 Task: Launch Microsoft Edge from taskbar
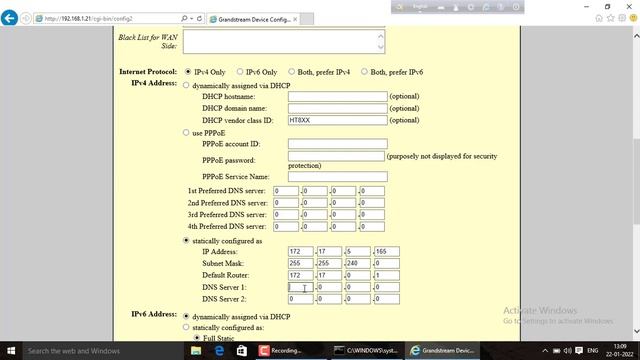click(x=219, y=351)
